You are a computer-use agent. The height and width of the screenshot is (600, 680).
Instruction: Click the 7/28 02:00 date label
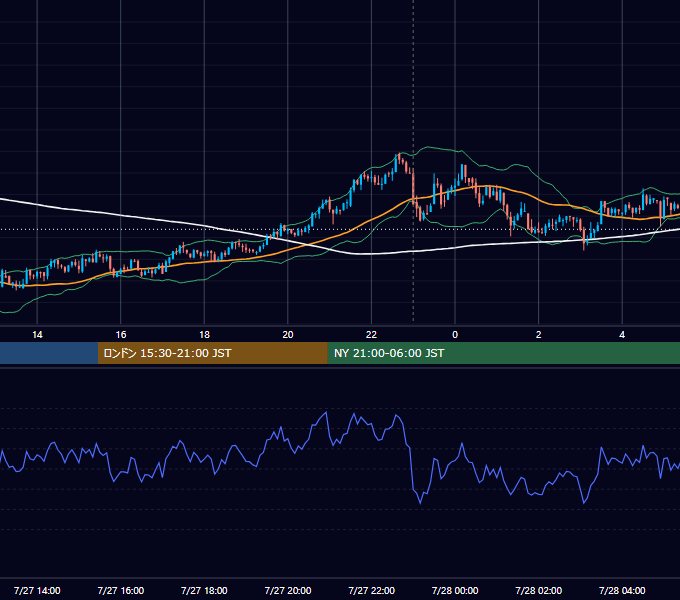pos(539,590)
